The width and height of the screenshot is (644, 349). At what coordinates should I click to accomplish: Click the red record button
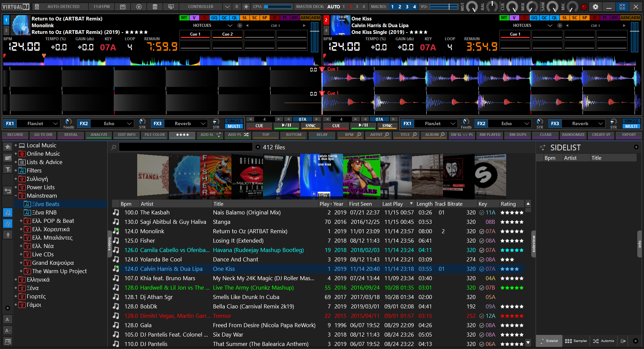coord(584,7)
